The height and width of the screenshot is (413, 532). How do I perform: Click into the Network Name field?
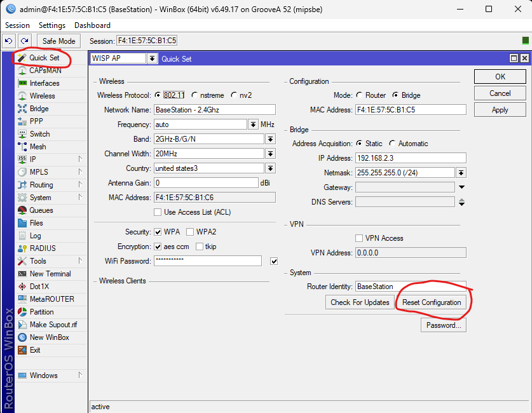click(214, 110)
